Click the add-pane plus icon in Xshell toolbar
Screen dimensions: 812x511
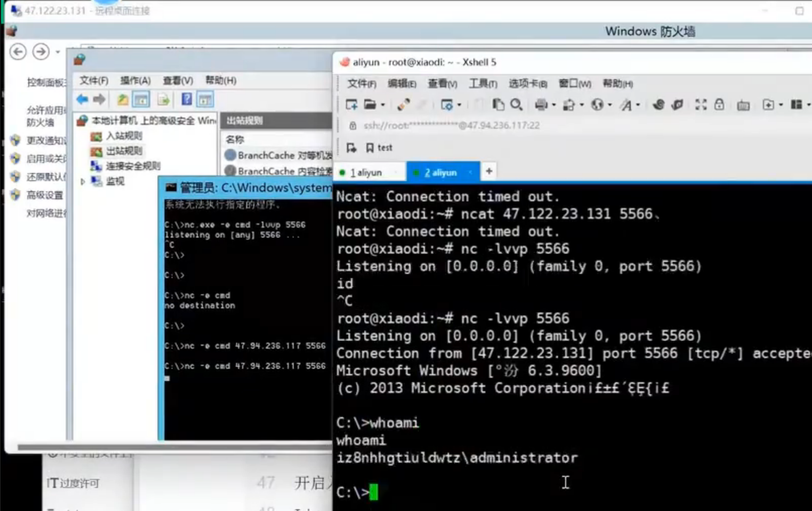click(768, 105)
